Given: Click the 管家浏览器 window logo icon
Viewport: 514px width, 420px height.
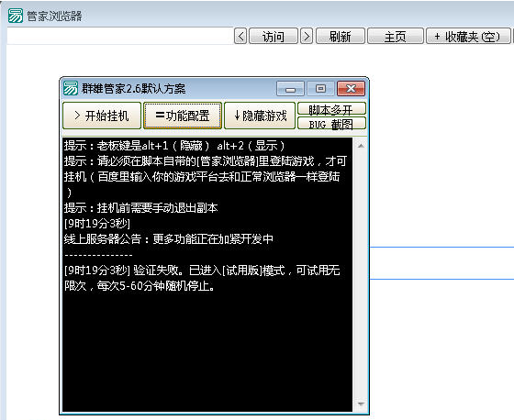Looking at the screenshot, I should (16, 16).
